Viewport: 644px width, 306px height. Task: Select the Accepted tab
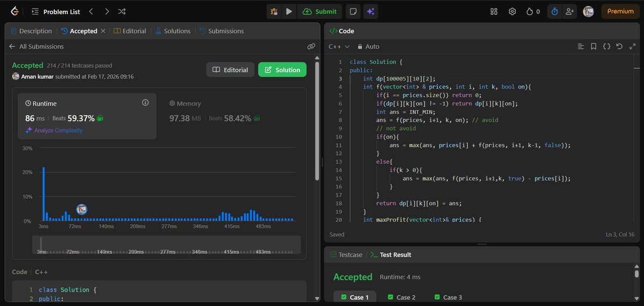[x=79, y=31]
